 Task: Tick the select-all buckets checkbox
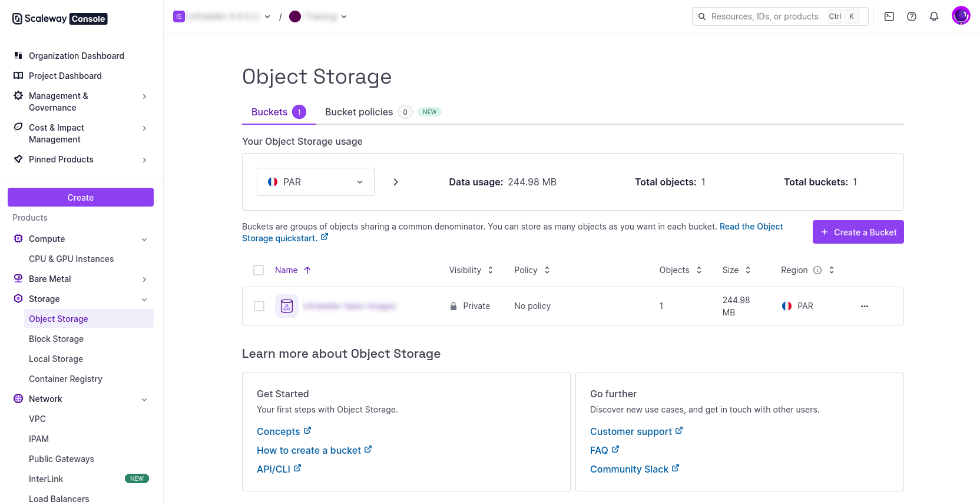click(259, 270)
